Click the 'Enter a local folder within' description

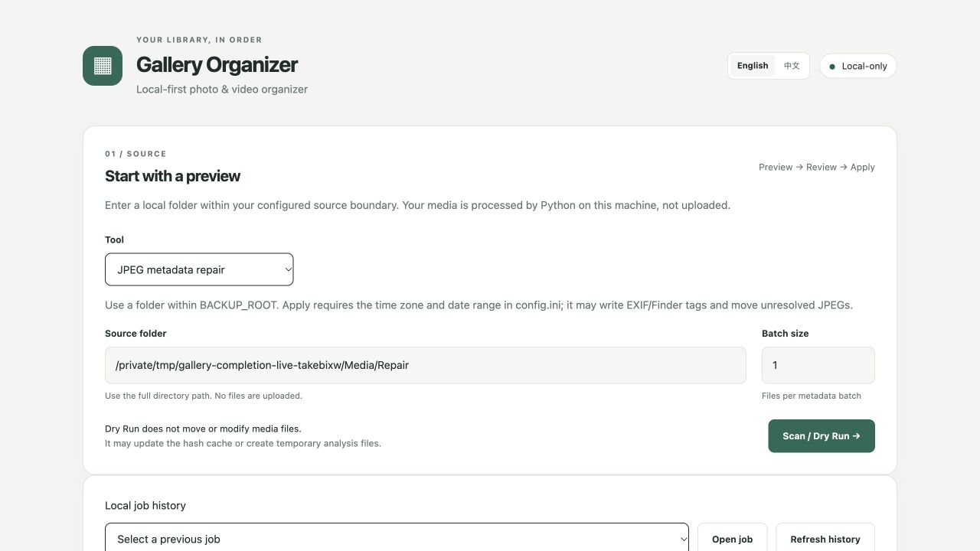[417, 205]
